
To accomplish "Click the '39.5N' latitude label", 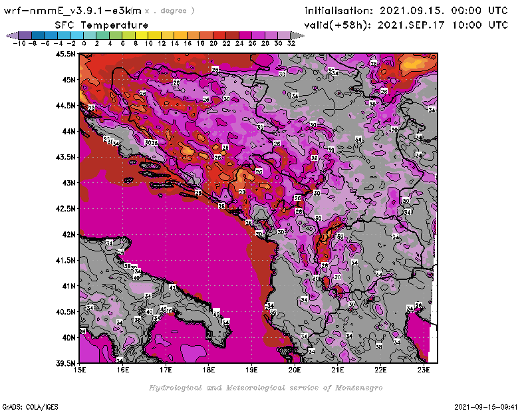I will coord(65,364).
